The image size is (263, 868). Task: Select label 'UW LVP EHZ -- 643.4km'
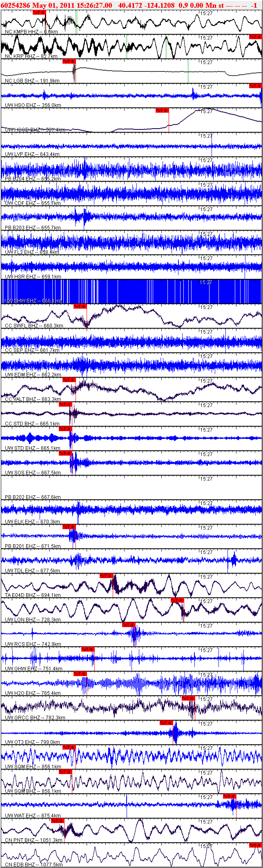coord(32,154)
